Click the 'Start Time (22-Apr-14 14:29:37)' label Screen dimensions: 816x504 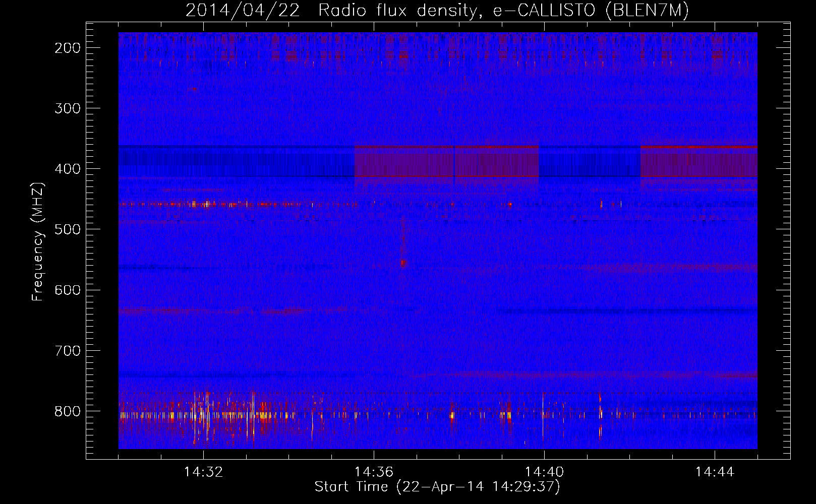point(437,487)
